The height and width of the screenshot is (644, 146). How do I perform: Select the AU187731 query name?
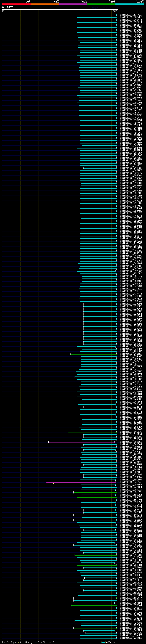click(x=8, y=8)
